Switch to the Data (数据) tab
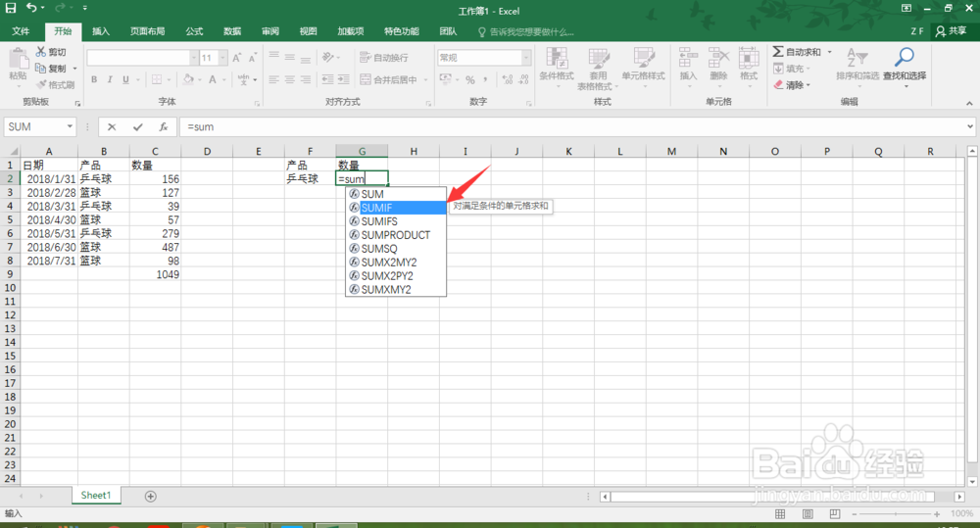This screenshot has width=980, height=528. 232,31
